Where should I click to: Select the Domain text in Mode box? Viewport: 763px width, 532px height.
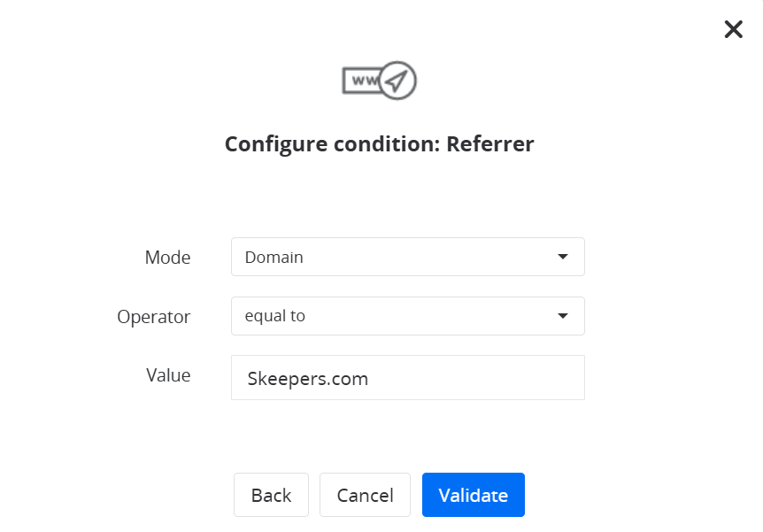274,258
